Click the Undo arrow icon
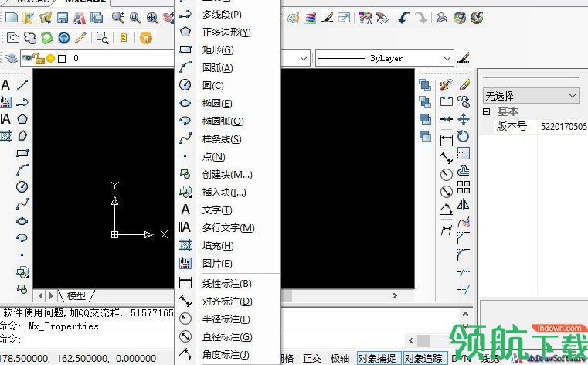Viewport: 588px width, 365px height. coord(403,18)
